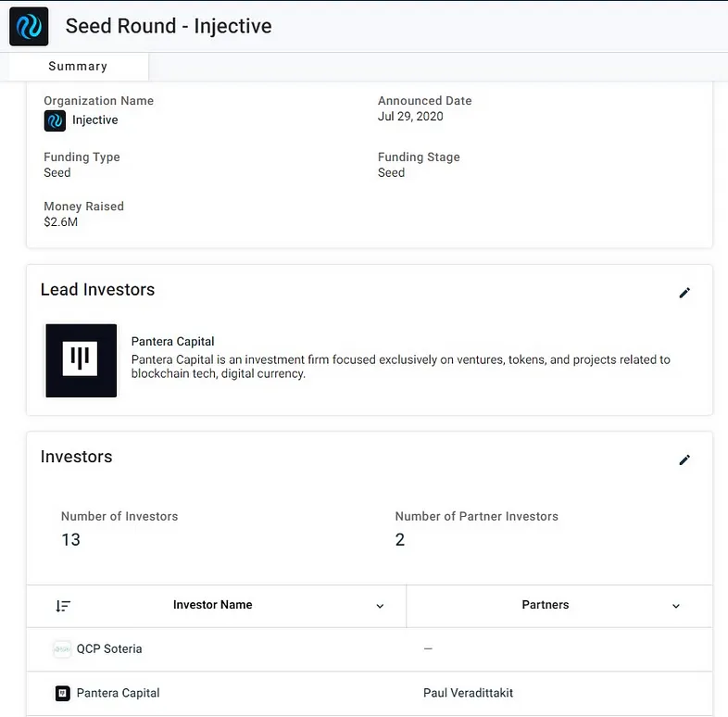Click the Pantera Capital lead investor logo
This screenshot has width=728, height=717.
82,360
